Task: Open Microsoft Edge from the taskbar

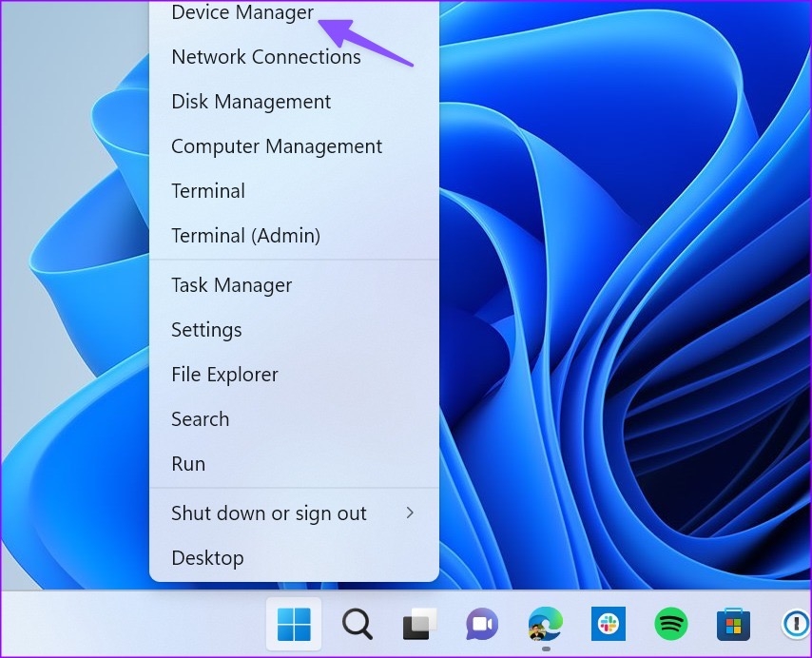Action: pos(544,625)
